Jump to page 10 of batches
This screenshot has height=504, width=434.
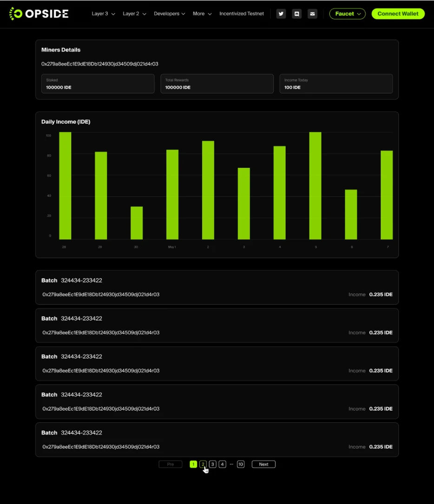(x=241, y=464)
